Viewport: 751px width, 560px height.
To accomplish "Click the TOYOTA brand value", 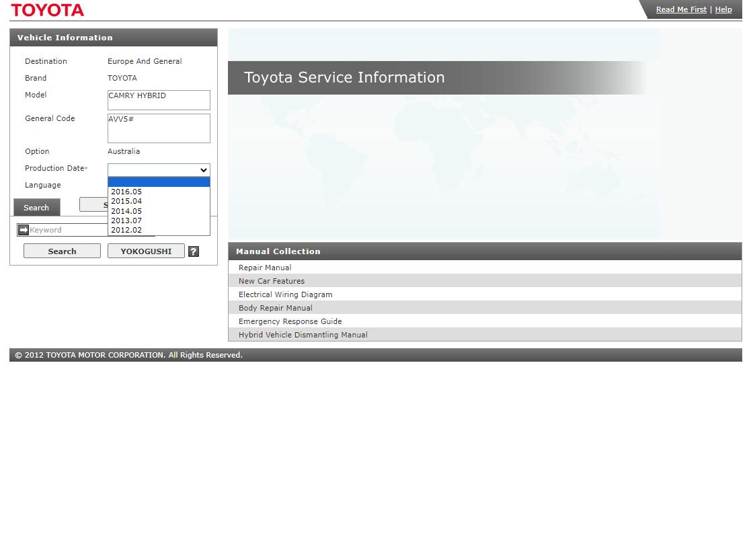I will [x=122, y=78].
